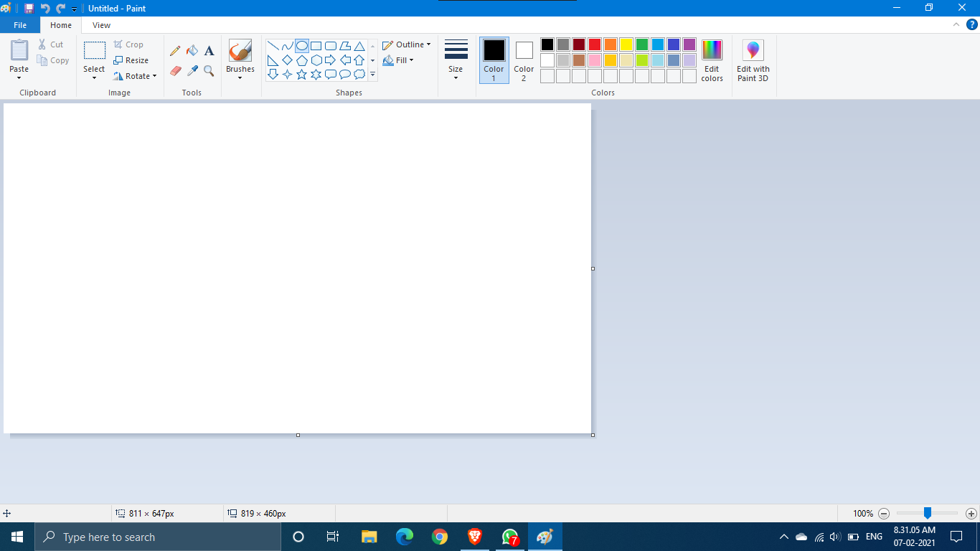
Task: Activate Color 2 background selector
Action: (524, 60)
